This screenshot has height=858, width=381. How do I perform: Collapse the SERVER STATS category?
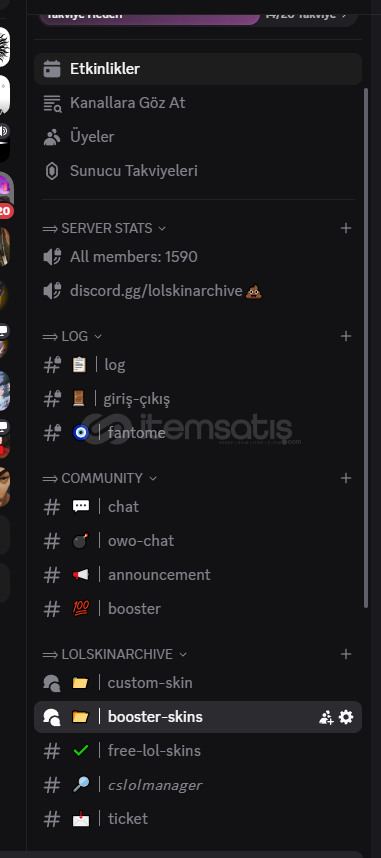[161, 228]
